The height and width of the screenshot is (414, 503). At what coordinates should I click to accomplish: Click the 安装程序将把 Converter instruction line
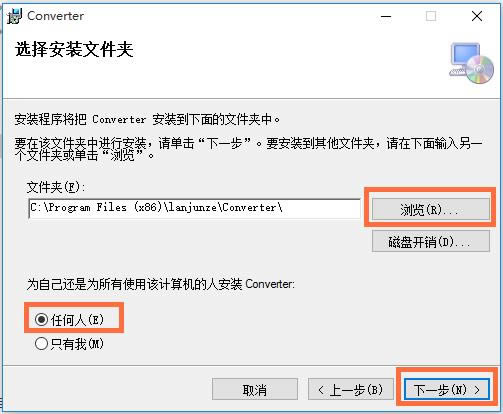tap(147, 119)
